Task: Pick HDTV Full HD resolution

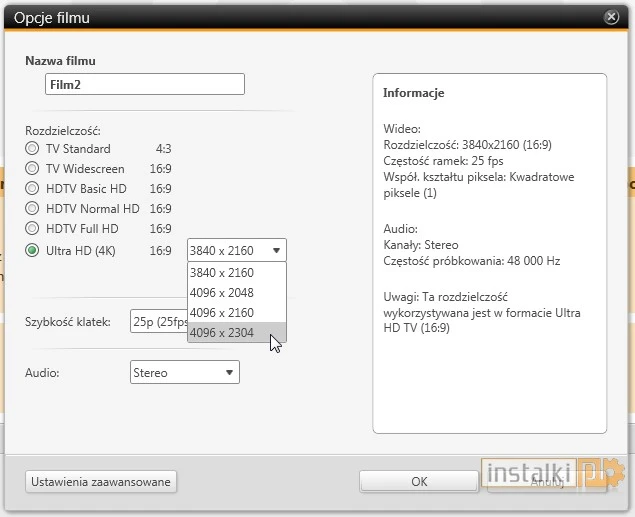Action: point(33,230)
